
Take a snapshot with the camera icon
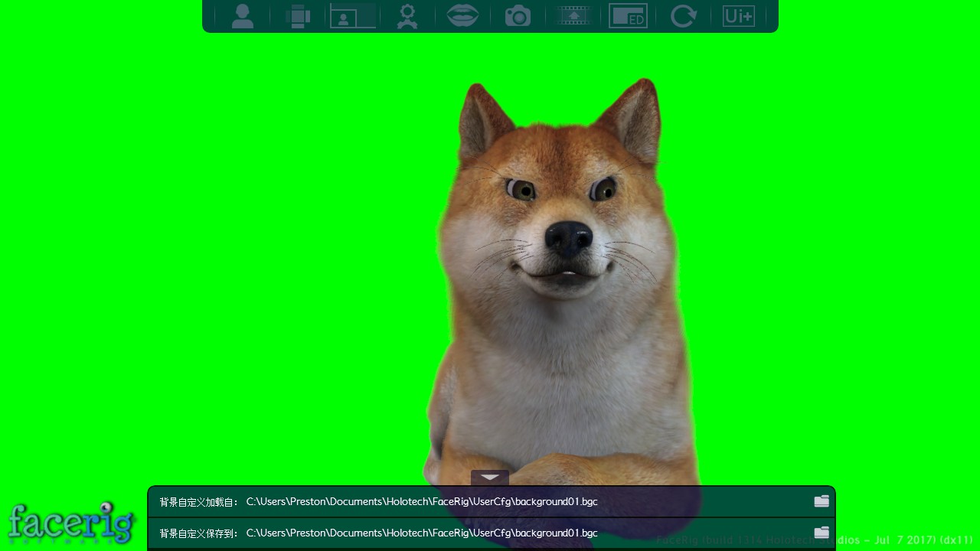[517, 15]
